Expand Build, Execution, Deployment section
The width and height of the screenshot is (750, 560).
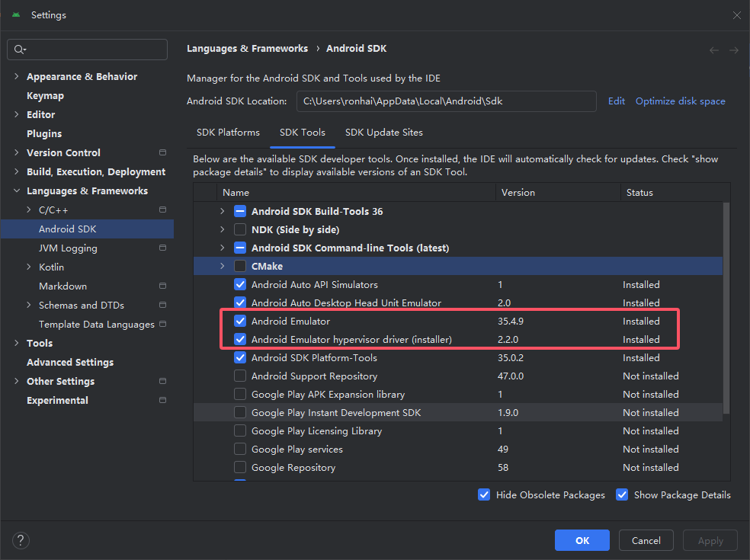point(17,171)
